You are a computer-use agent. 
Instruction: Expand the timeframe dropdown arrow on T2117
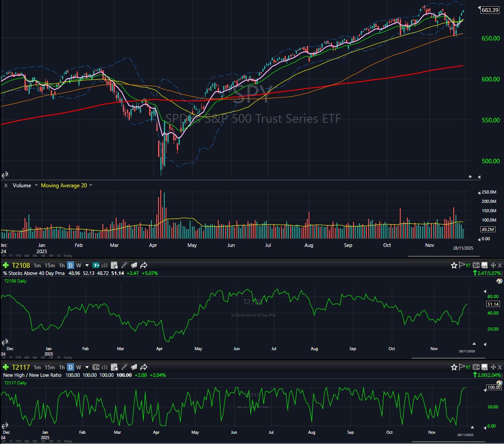tap(87, 367)
